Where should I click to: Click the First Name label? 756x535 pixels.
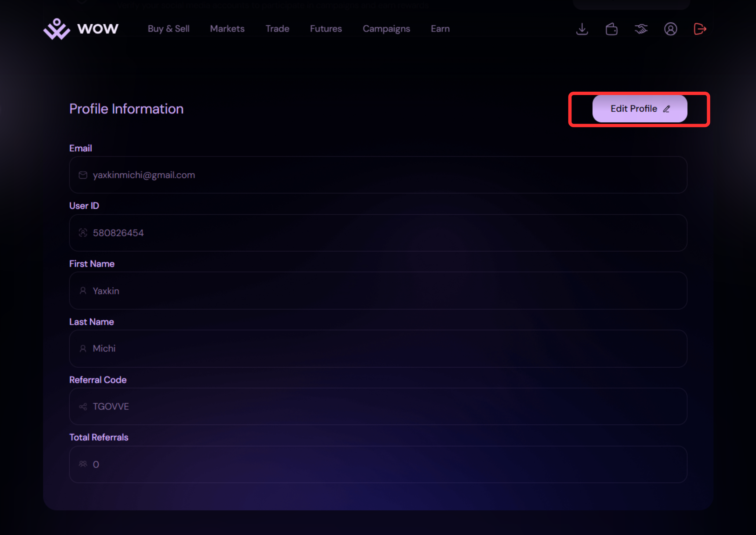pos(92,264)
